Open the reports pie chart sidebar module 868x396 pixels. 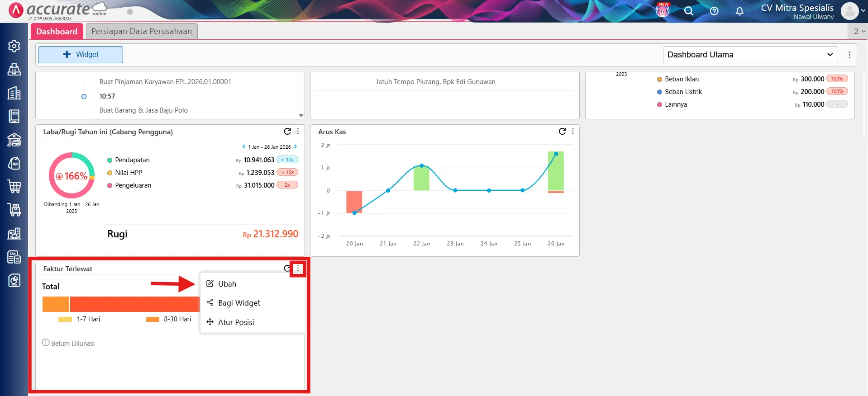tap(14, 280)
